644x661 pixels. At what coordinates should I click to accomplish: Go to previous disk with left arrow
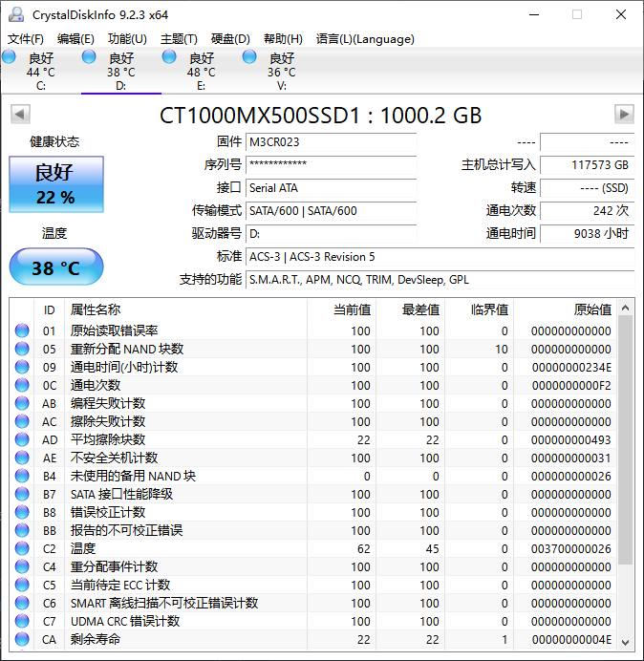(x=20, y=115)
